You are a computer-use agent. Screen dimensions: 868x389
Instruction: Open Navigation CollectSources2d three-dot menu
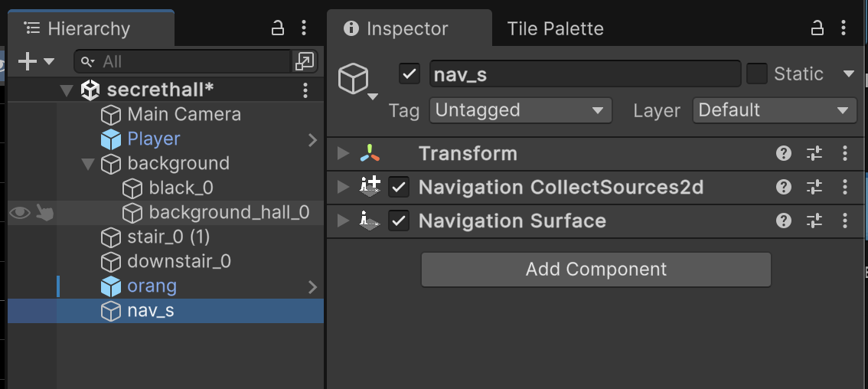[x=845, y=188]
